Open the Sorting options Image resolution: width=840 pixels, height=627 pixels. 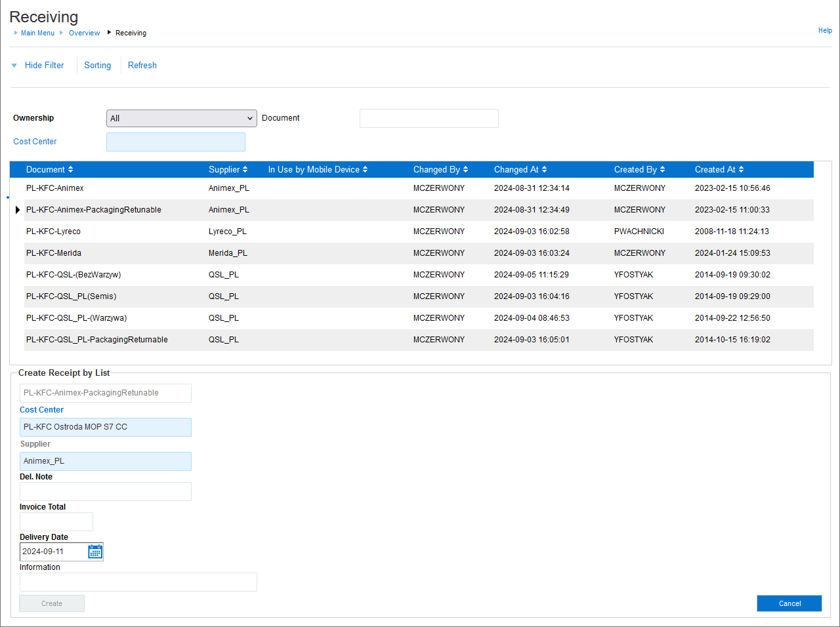tap(97, 65)
